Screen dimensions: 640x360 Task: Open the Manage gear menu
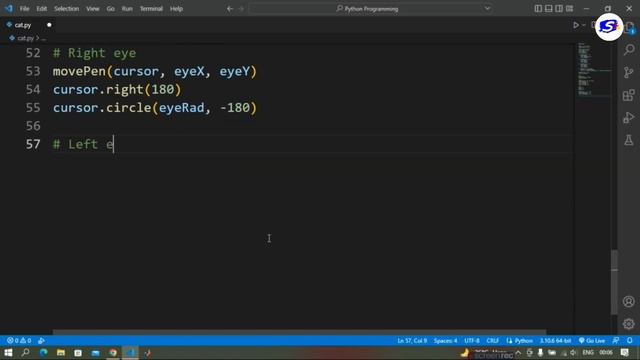click(629, 324)
